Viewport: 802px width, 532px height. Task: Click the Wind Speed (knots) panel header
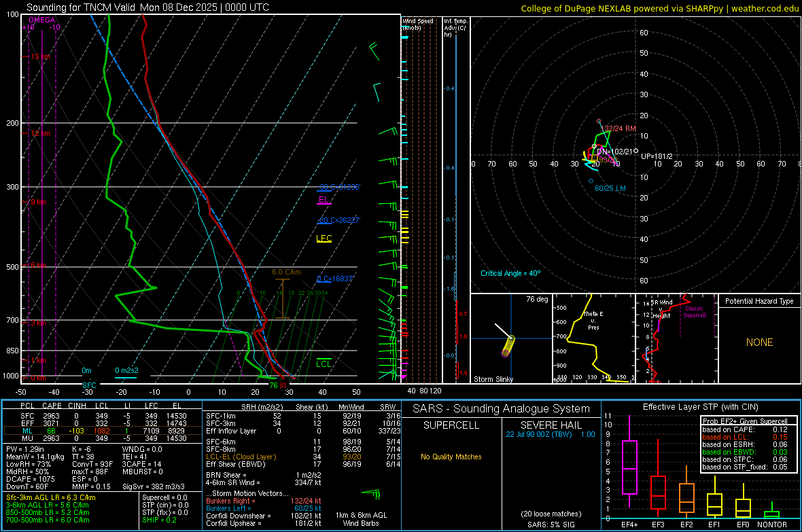point(418,24)
